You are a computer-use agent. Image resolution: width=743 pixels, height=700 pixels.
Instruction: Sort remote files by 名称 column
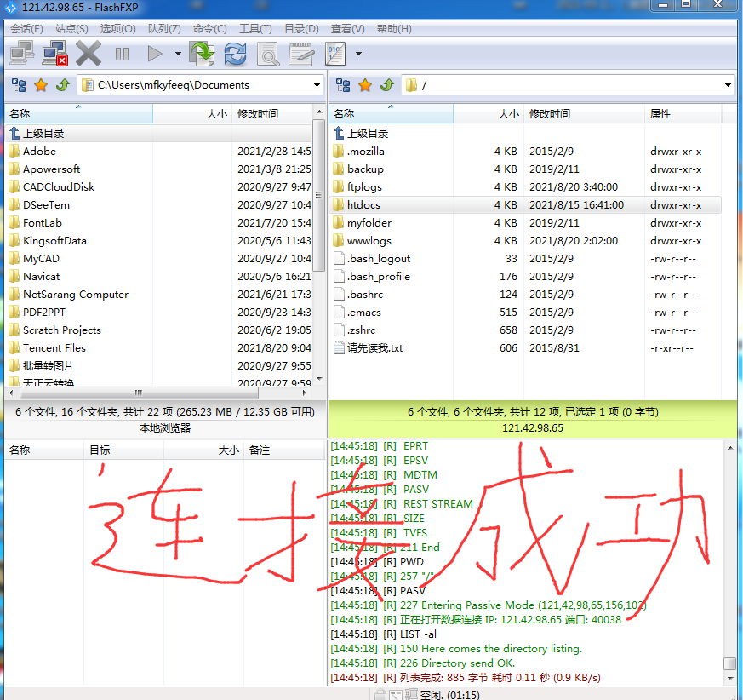coord(391,114)
